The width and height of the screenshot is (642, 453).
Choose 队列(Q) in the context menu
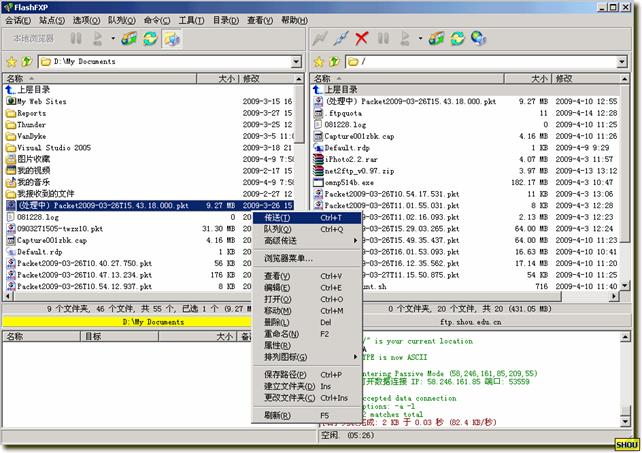(307, 229)
